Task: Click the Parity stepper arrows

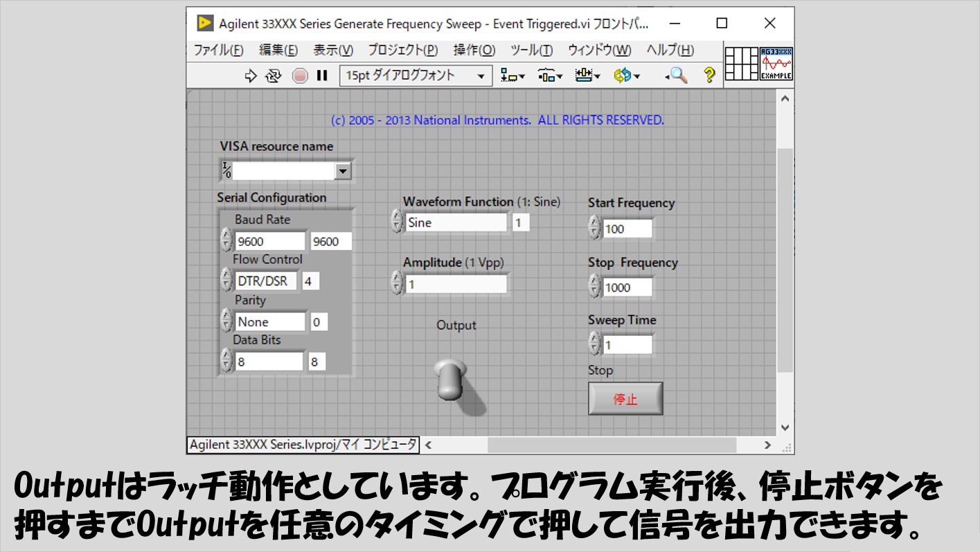Action: click(x=226, y=321)
